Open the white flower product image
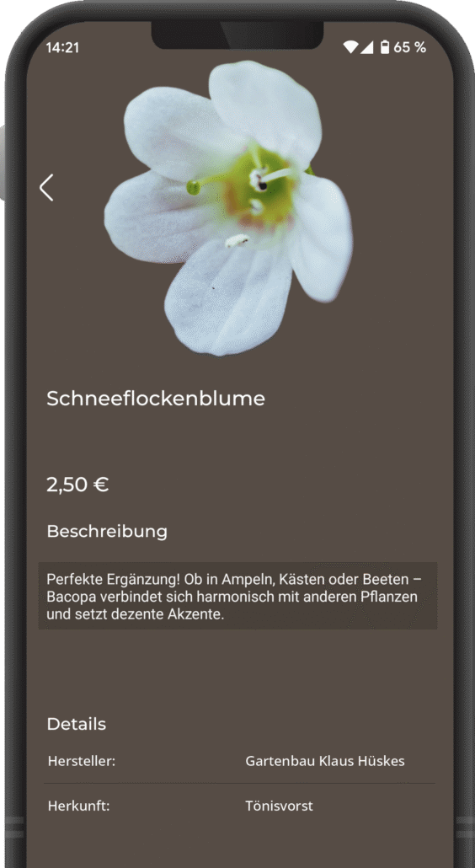 (228, 207)
